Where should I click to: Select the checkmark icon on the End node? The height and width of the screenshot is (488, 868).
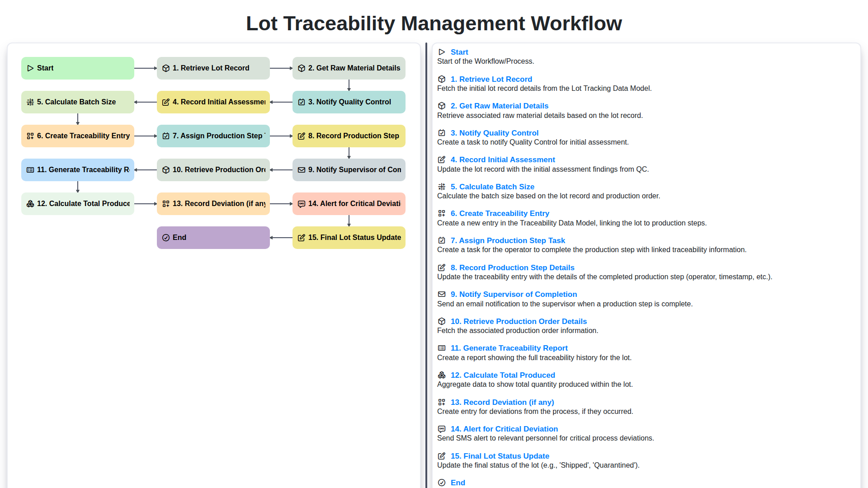(166, 237)
